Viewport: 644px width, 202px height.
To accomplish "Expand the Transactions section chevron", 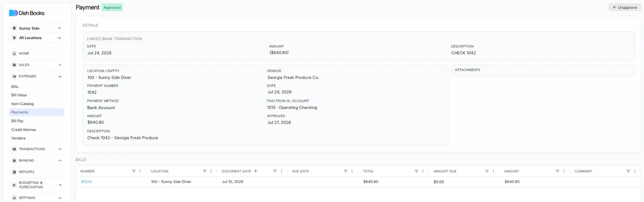I will [x=60, y=149].
